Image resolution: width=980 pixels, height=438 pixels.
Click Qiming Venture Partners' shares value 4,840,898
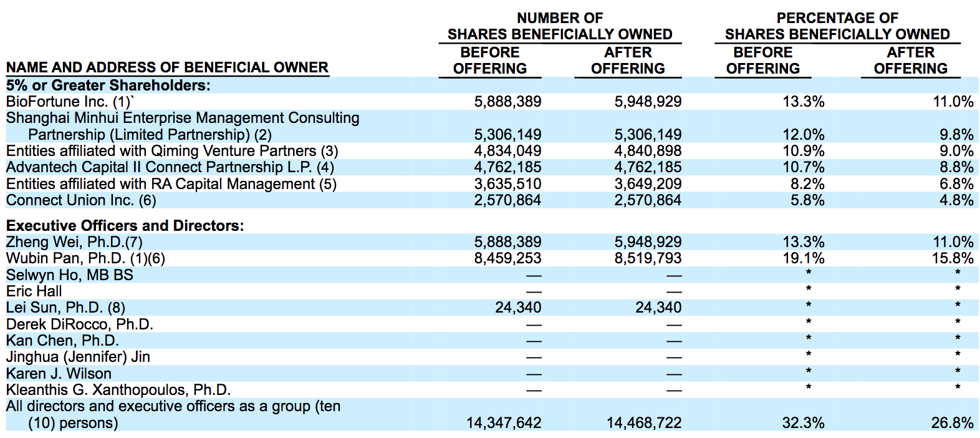(648, 151)
